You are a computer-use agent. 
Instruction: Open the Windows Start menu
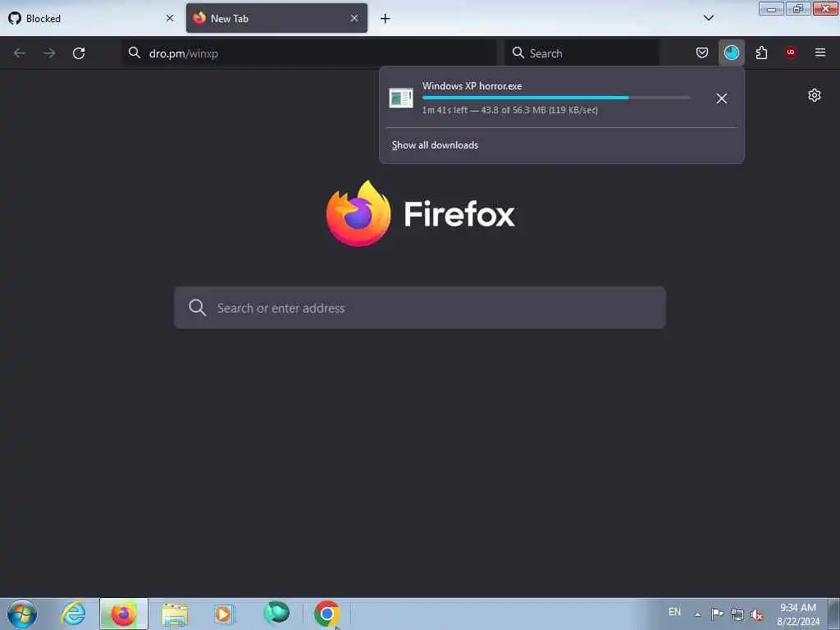22,614
